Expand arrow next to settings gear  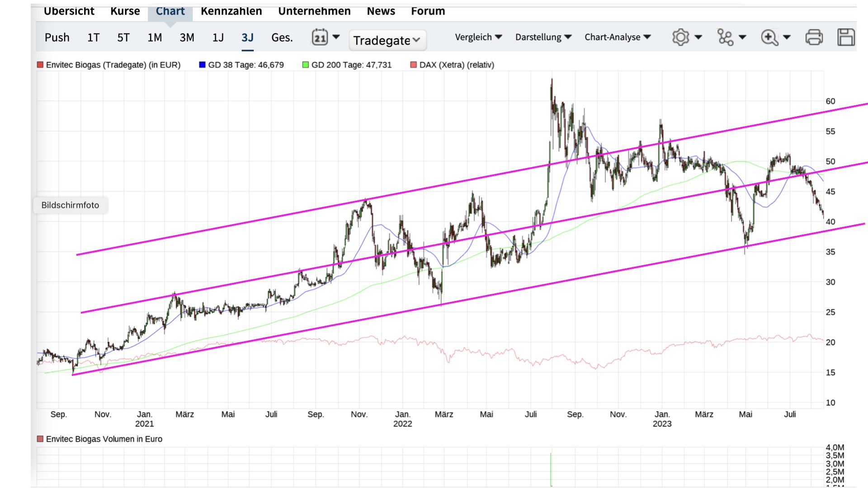(698, 37)
